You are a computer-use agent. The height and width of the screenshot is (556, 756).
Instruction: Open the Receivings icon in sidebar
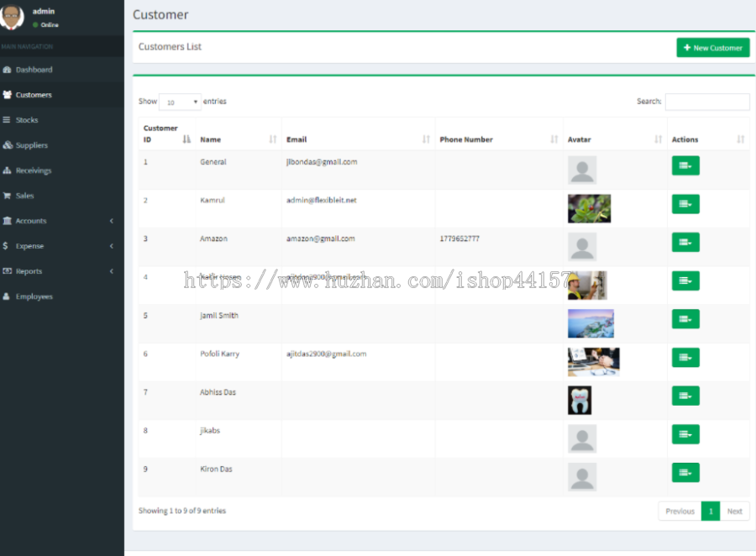point(7,170)
